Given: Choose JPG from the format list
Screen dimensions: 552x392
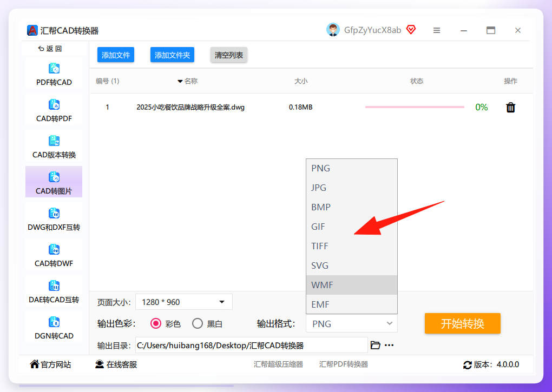Looking at the screenshot, I should click(x=352, y=188).
